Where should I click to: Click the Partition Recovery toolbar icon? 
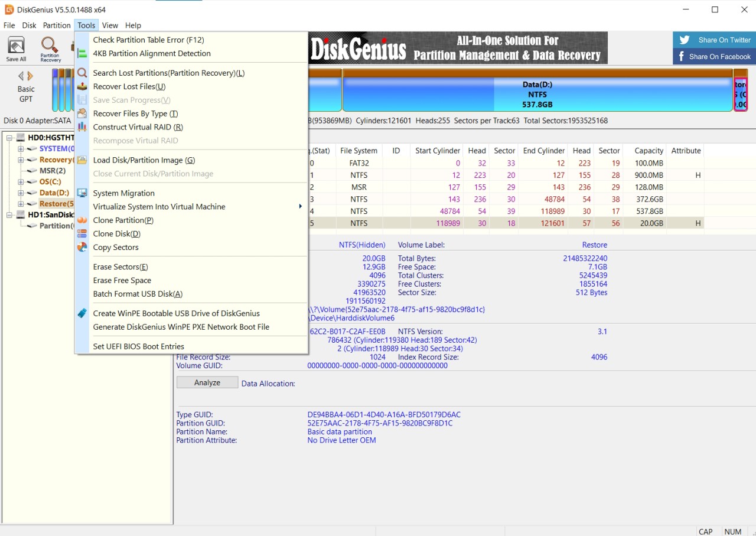(x=50, y=46)
